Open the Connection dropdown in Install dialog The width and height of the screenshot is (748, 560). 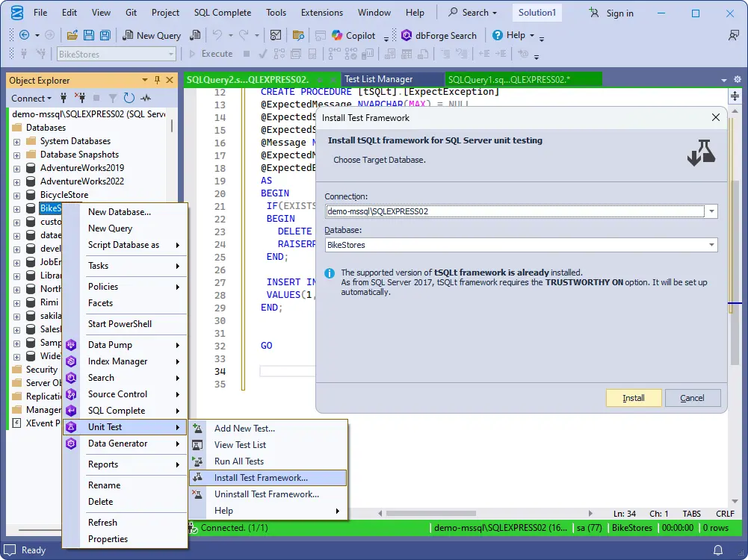[x=711, y=211]
